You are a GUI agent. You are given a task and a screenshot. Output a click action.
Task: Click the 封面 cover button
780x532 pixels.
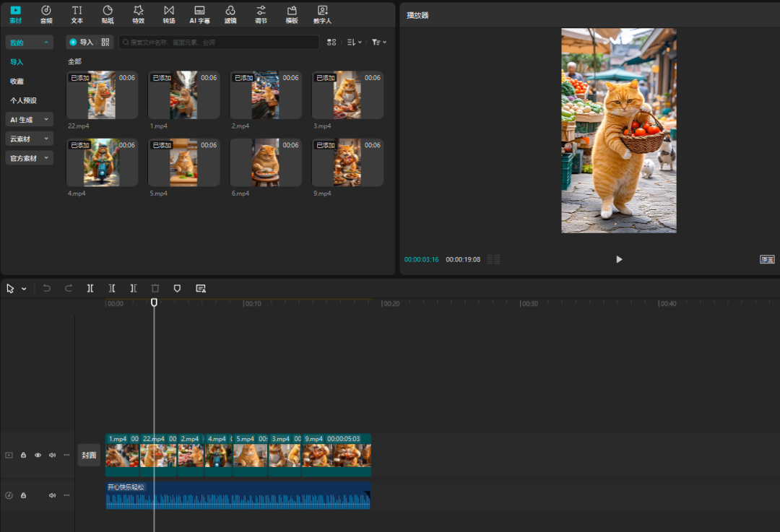click(89, 455)
